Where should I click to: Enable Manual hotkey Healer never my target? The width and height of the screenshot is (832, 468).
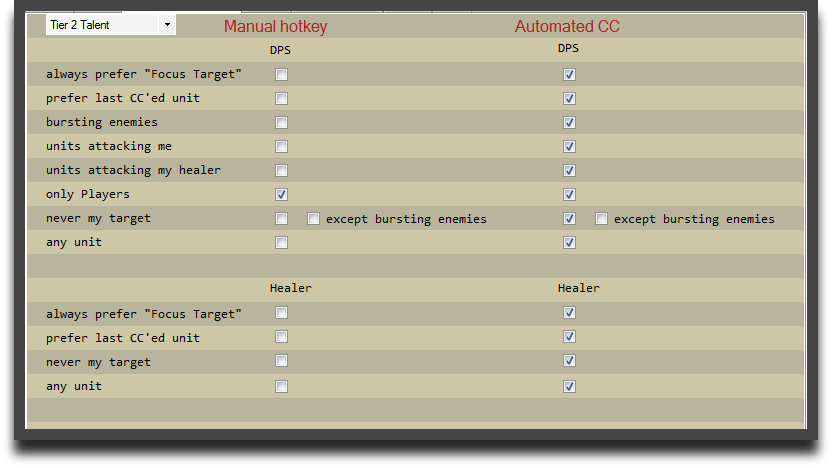point(282,360)
